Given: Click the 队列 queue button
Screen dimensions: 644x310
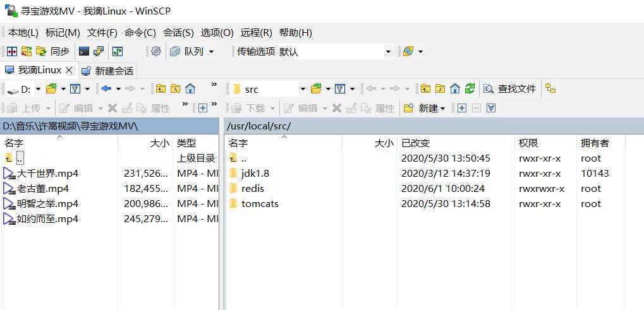Looking at the screenshot, I should click(x=187, y=51).
